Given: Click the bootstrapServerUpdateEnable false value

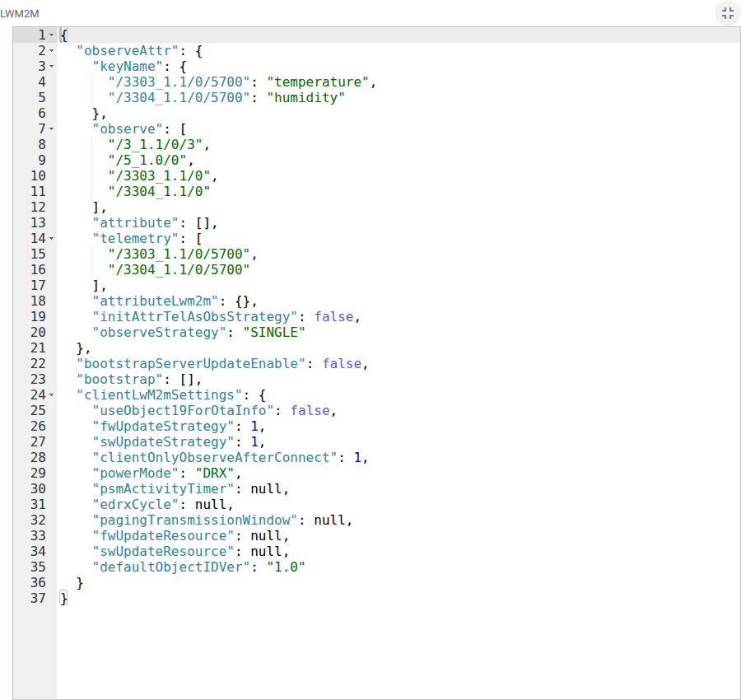Looking at the screenshot, I should pyautogui.click(x=342, y=363).
